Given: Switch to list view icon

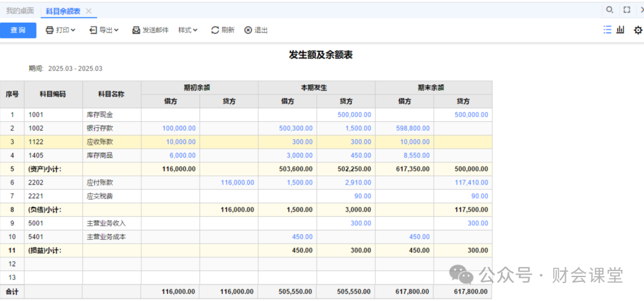Looking at the screenshot, I should (x=607, y=30).
